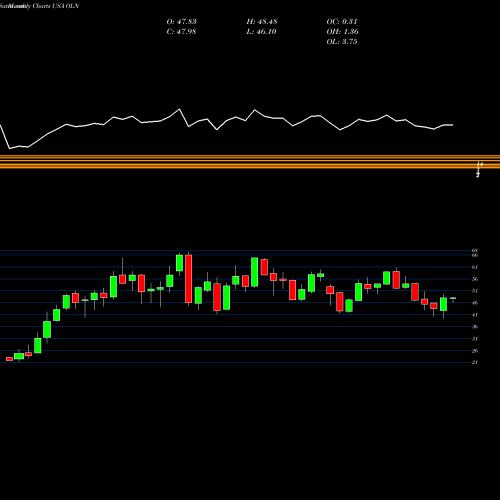Select the tallest red candlestick falling from 66
500x500 pixels.
189,279
